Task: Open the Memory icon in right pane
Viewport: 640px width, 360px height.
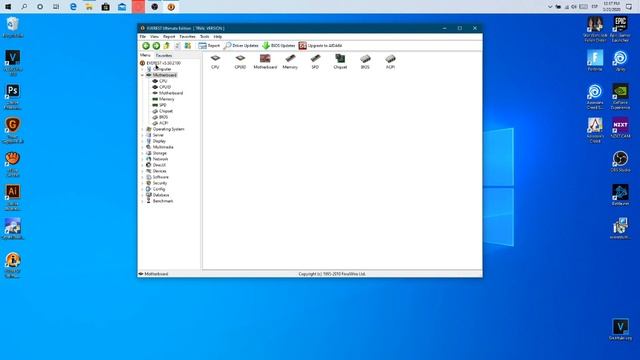Action: 290,62
